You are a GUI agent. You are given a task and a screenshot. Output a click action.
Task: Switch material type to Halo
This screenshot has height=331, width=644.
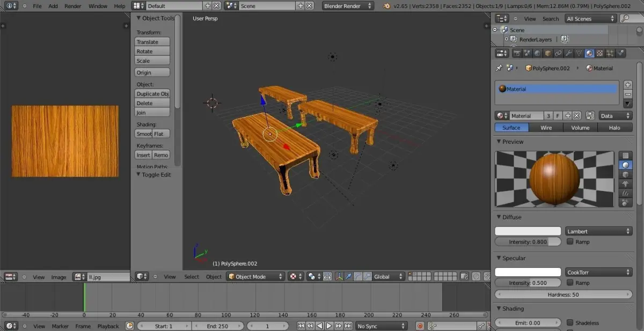(x=615, y=128)
